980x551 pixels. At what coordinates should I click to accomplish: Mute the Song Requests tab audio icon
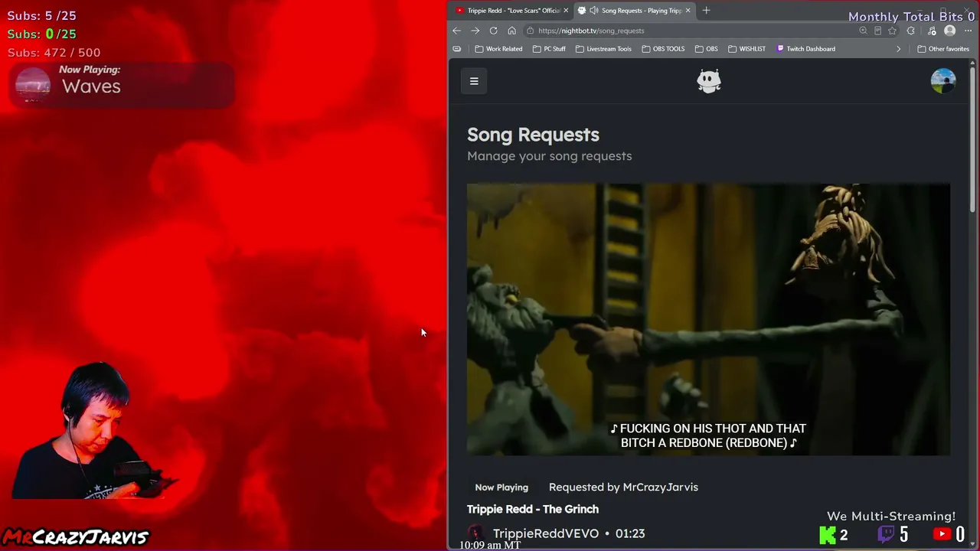593,11
